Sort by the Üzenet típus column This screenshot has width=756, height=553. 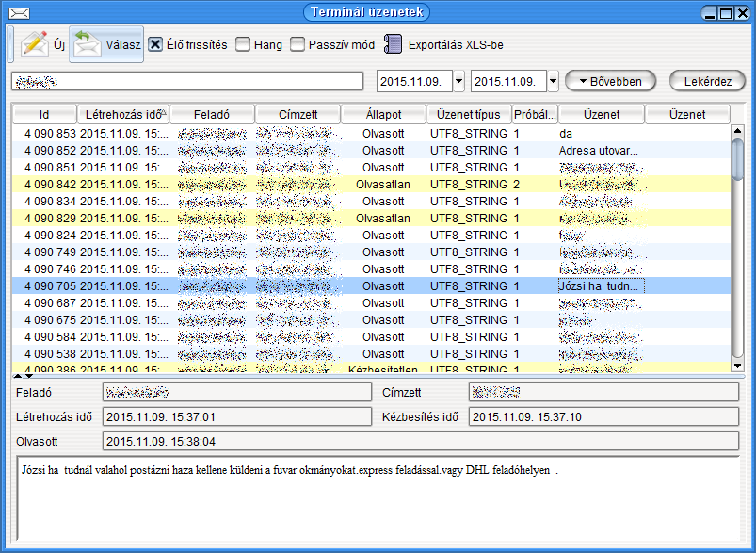468,114
